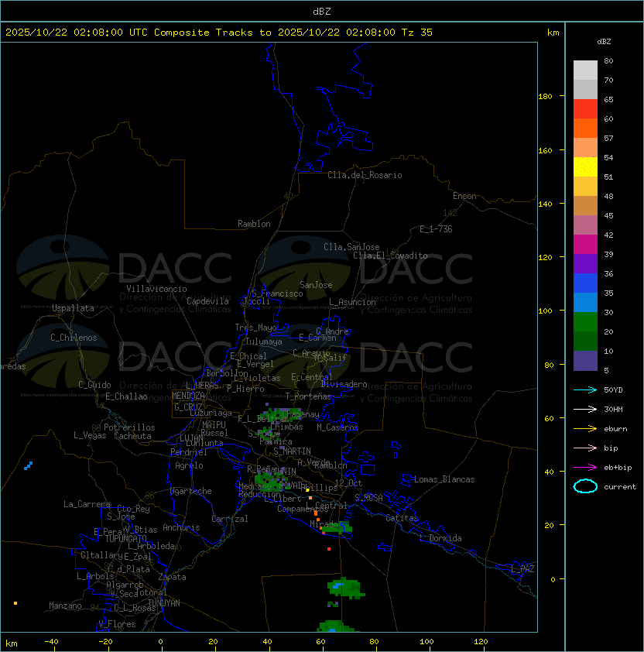Click the dBZ title at top center
The width and height of the screenshot is (644, 652).
tap(322, 12)
